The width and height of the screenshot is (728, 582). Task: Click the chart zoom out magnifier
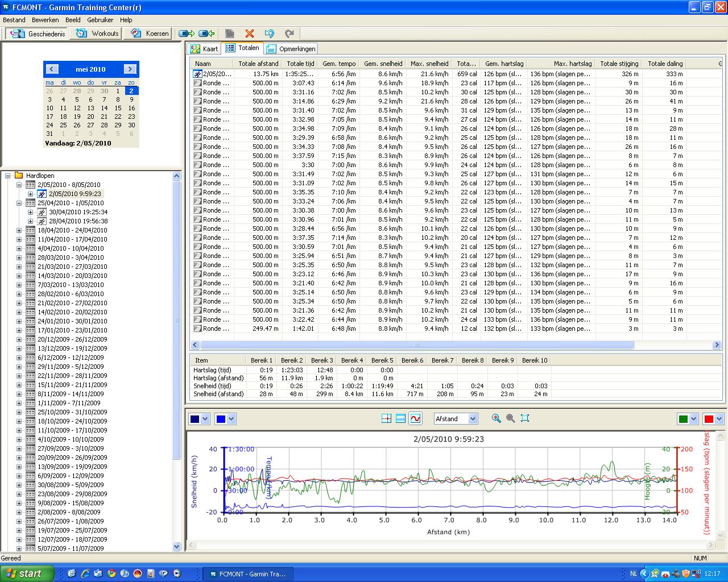pos(511,418)
